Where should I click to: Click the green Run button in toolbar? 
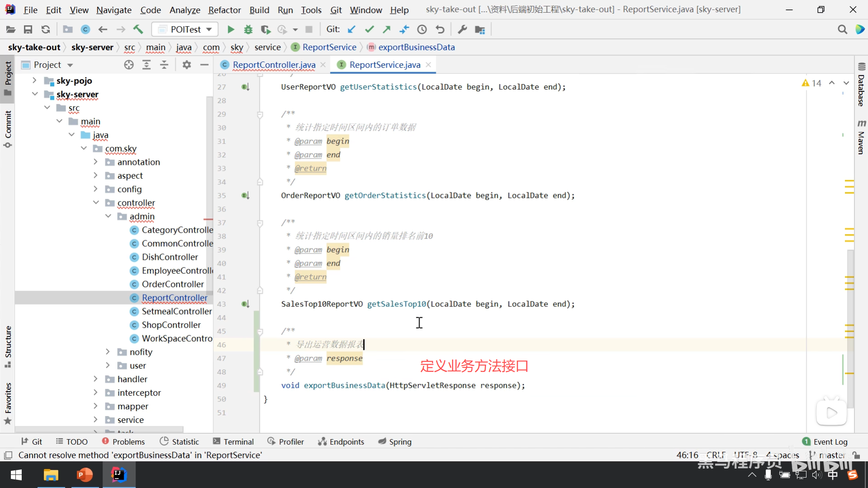231,30
